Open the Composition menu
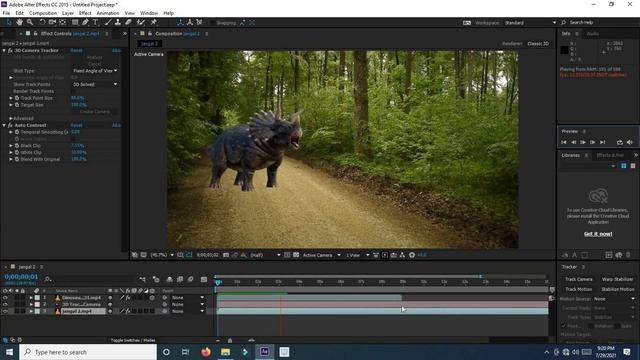This screenshot has height=360, width=640. pyautogui.click(x=43, y=13)
